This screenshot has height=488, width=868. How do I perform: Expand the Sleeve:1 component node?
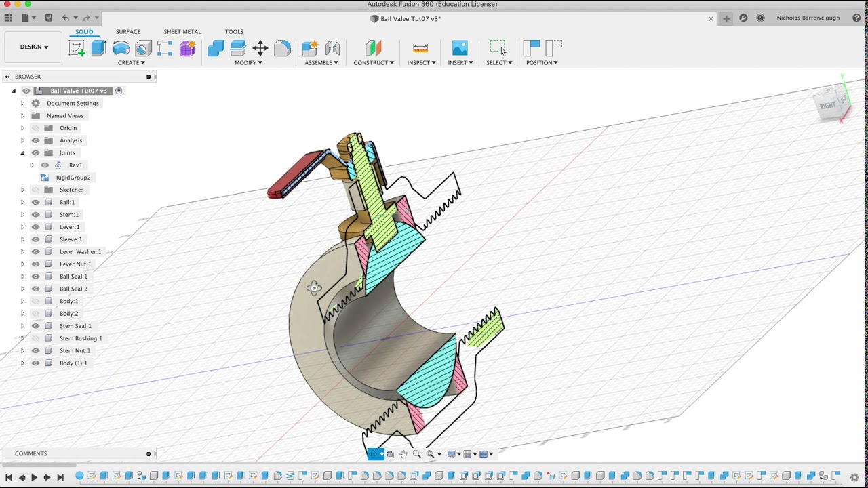(x=22, y=239)
